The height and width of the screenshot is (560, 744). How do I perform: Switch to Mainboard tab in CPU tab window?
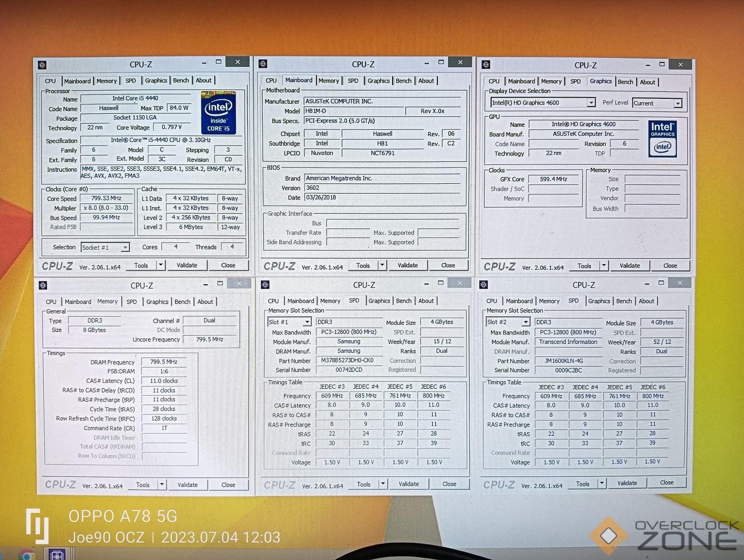pyautogui.click(x=77, y=81)
